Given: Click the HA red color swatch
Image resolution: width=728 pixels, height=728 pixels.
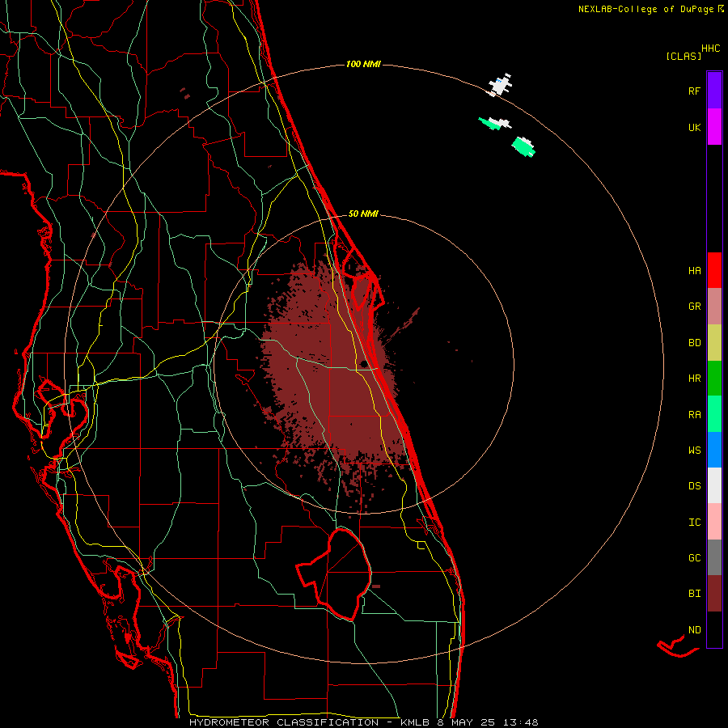Looking at the screenshot, I should [714, 270].
